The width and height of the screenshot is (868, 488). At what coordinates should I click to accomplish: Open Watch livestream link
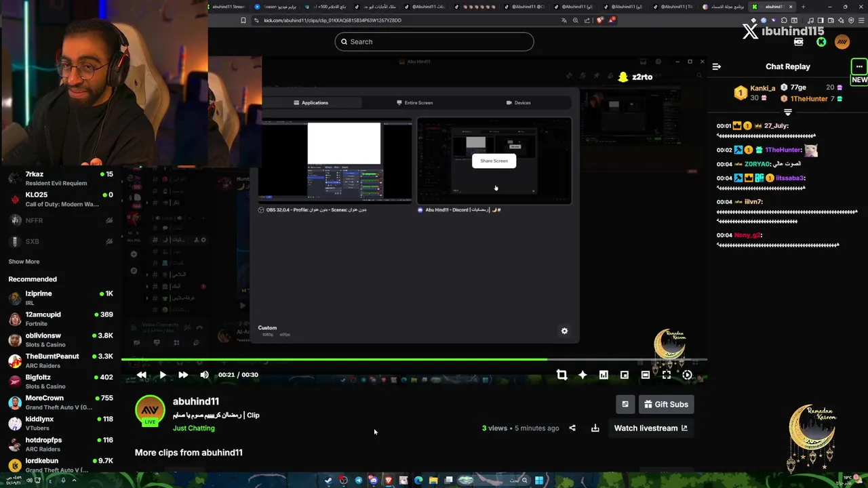(651, 428)
